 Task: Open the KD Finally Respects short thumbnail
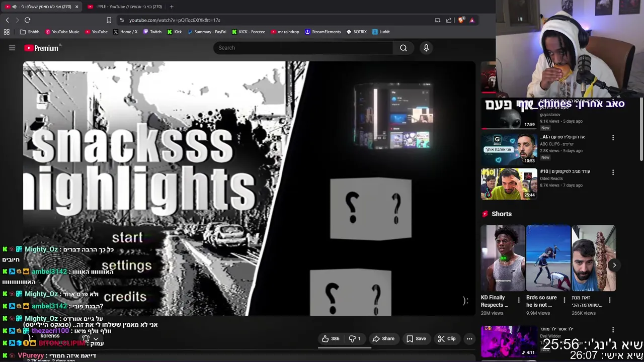(x=503, y=258)
